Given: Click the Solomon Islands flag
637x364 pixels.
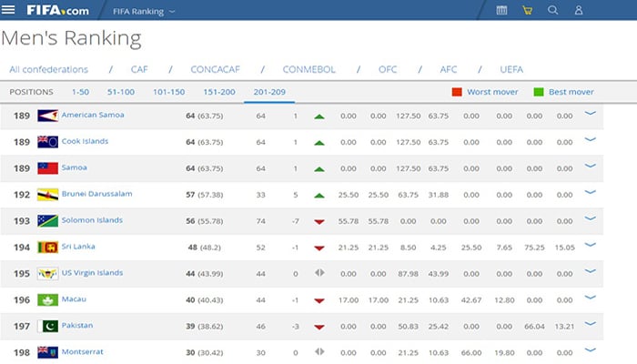Looking at the screenshot, I should 47,220.
